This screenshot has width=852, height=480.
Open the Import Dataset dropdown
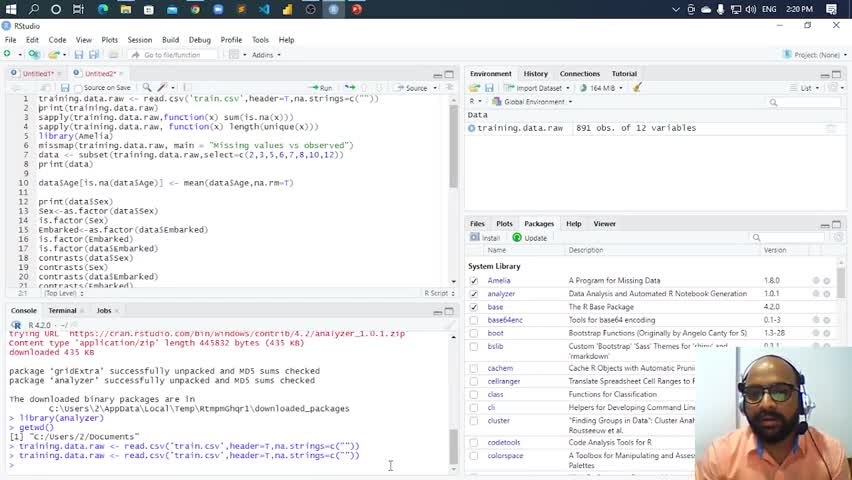540,88
